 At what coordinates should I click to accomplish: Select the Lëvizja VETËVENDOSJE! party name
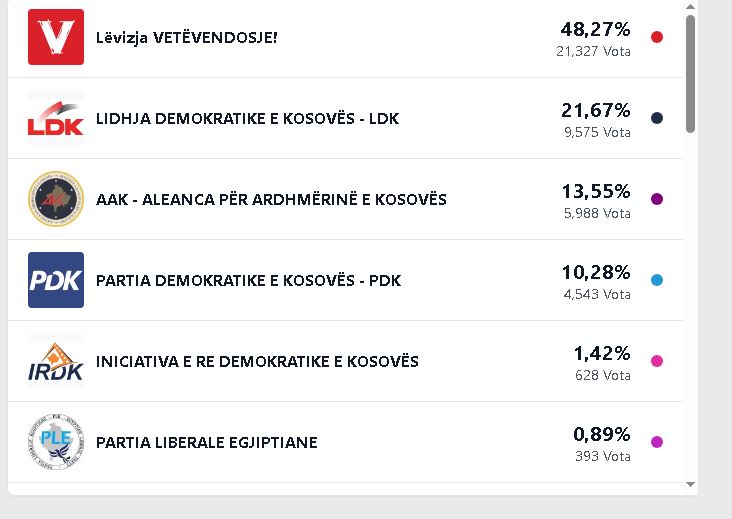point(186,37)
